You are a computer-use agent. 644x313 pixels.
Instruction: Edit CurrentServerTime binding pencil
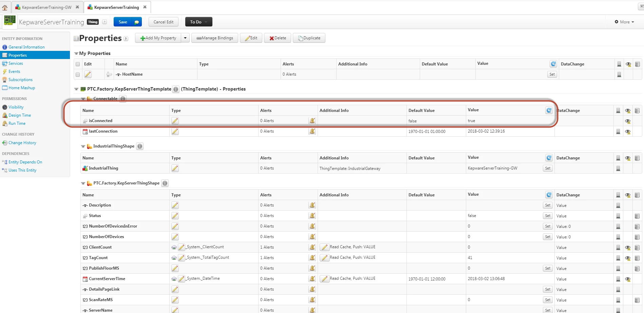(x=182, y=279)
